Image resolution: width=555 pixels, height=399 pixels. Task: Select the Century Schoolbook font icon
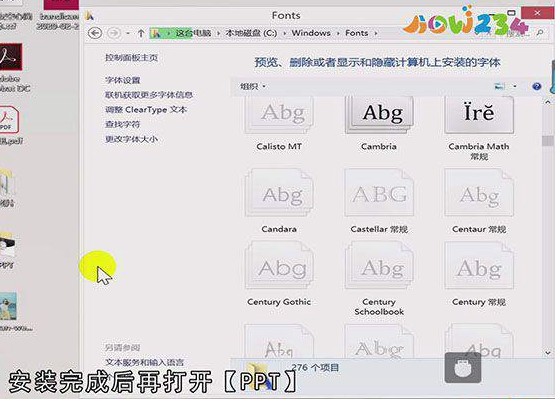pyautogui.click(x=379, y=266)
